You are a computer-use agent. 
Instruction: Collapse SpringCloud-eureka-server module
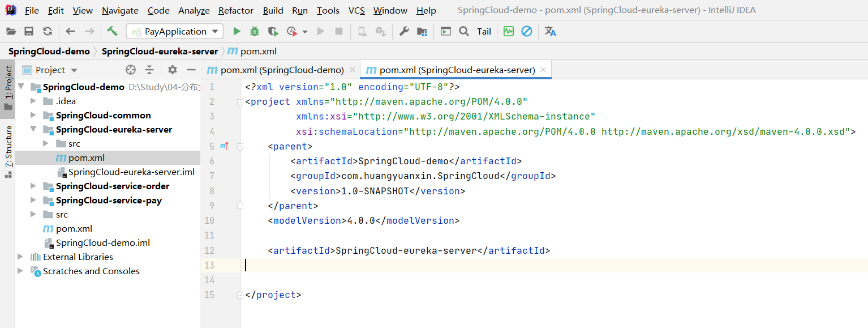pyautogui.click(x=34, y=129)
